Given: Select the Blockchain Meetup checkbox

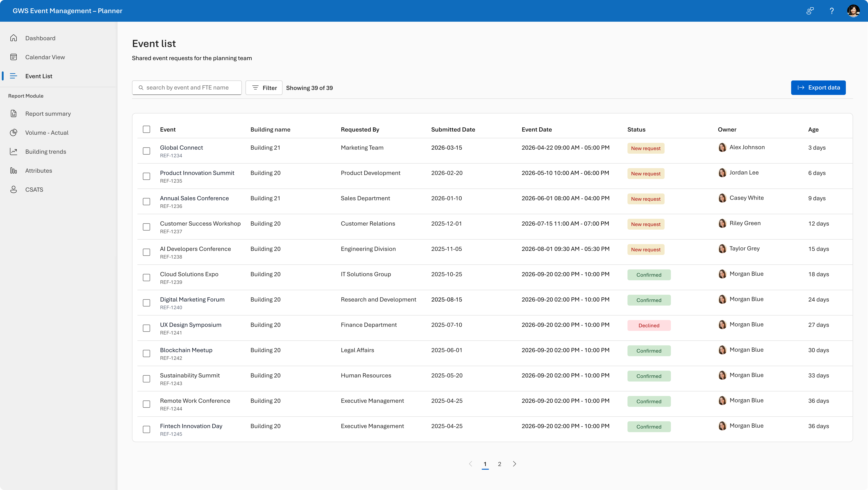Looking at the screenshot, I should coord(146,353).
